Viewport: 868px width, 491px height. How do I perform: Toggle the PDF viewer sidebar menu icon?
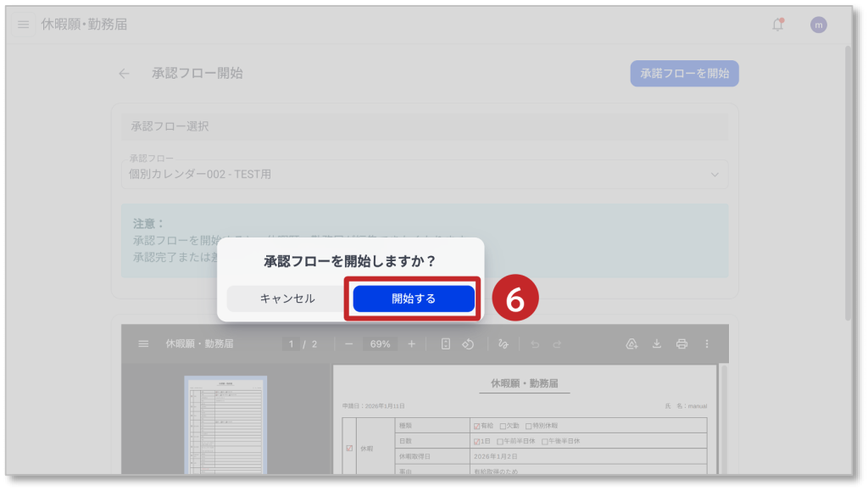point(143,344)
